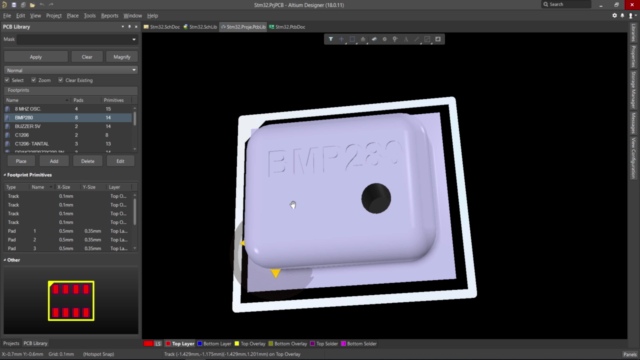
Task: Select the Place Line tool
Action: click(416, 39)
